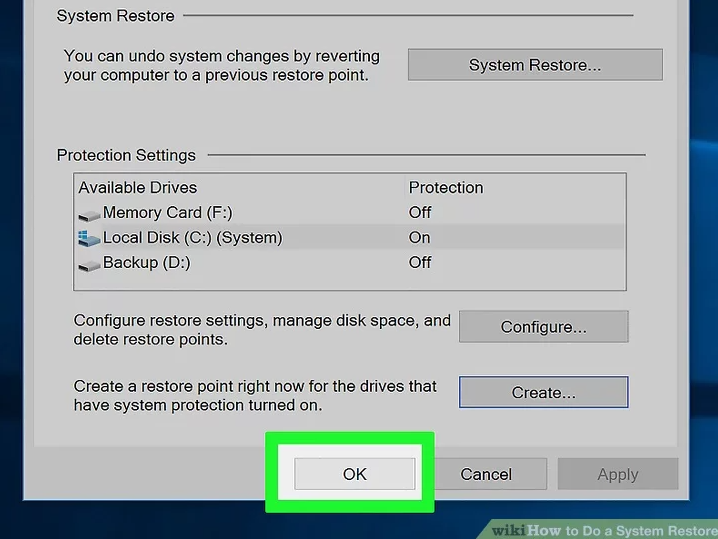Click the Memory Card (F:) drive icon
Viewport: 718px width, 539px height.
click(89, 213)
